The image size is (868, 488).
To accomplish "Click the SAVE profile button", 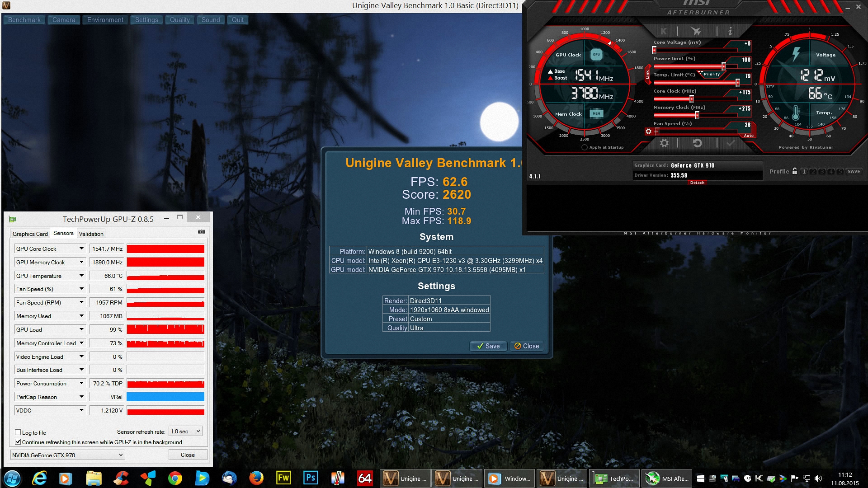I will click(x=854, y=171).
